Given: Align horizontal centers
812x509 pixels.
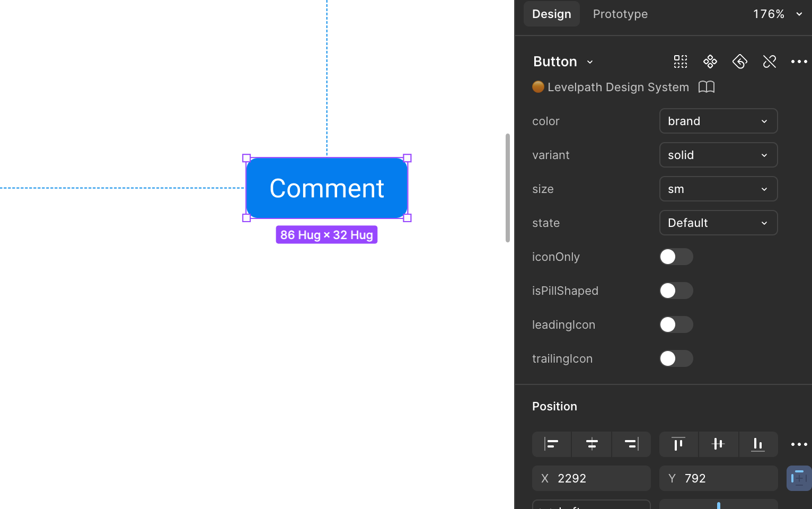Looking at the screenshot, I should click(592, 444).
